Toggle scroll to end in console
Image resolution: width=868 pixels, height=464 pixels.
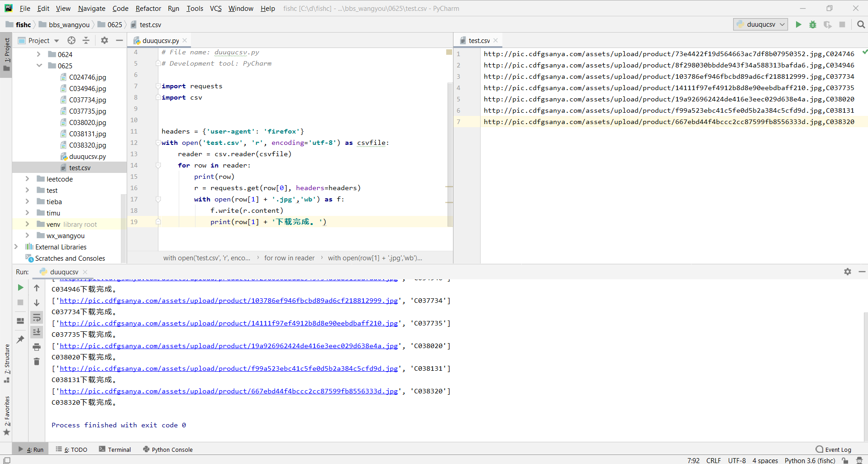[x=37, y=332]
